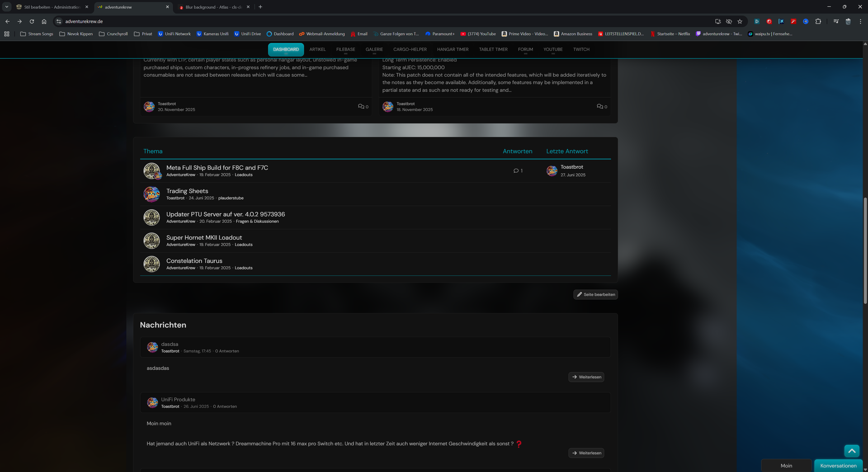This screenshot has height=472, width=868.
Task: Expand the FILEBASE navigation menu
Action: point(345,49)
